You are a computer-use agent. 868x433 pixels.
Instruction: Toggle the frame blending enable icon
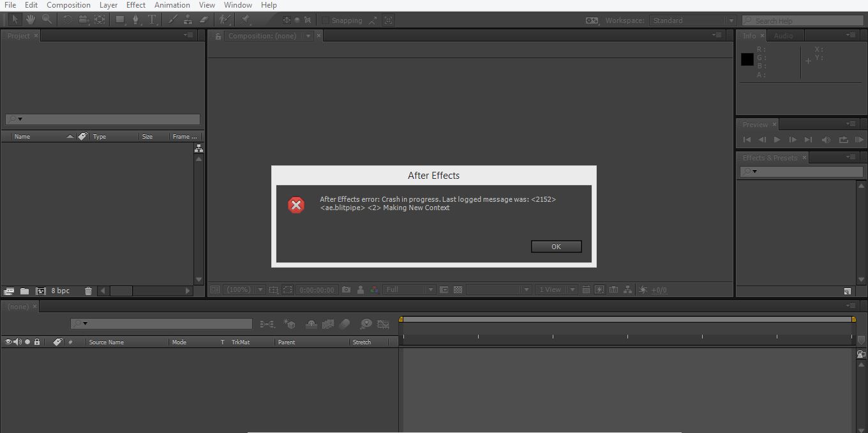coord(328,324)
